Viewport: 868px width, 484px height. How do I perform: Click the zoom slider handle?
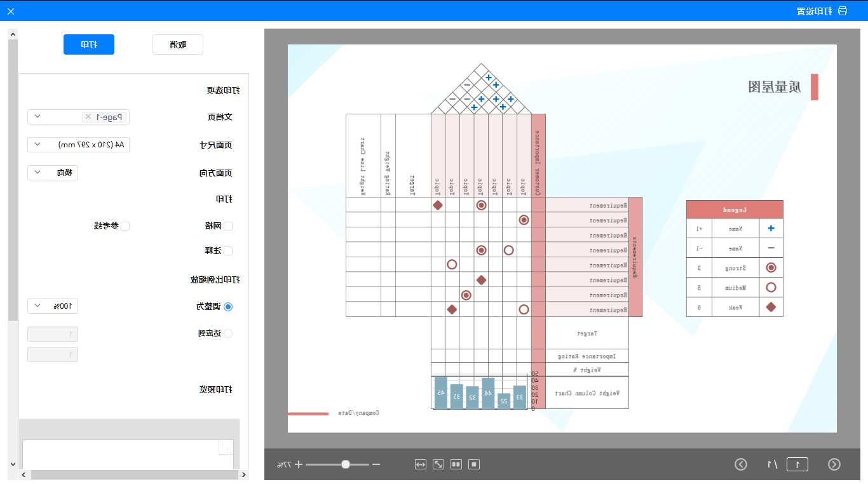[x=346, y=464]
